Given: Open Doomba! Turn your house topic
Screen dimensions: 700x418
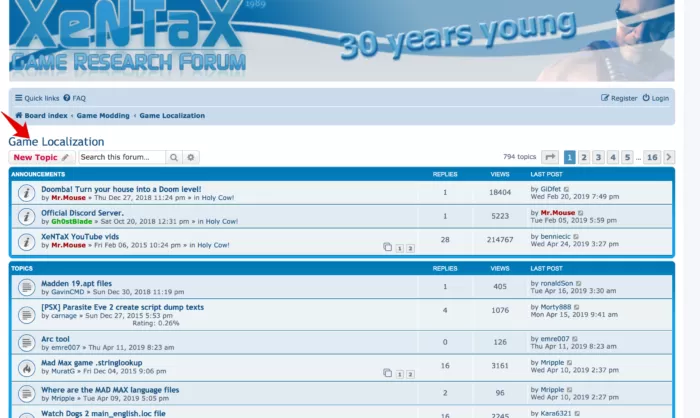Looking at the screenshot, I should tap(121, 189).
